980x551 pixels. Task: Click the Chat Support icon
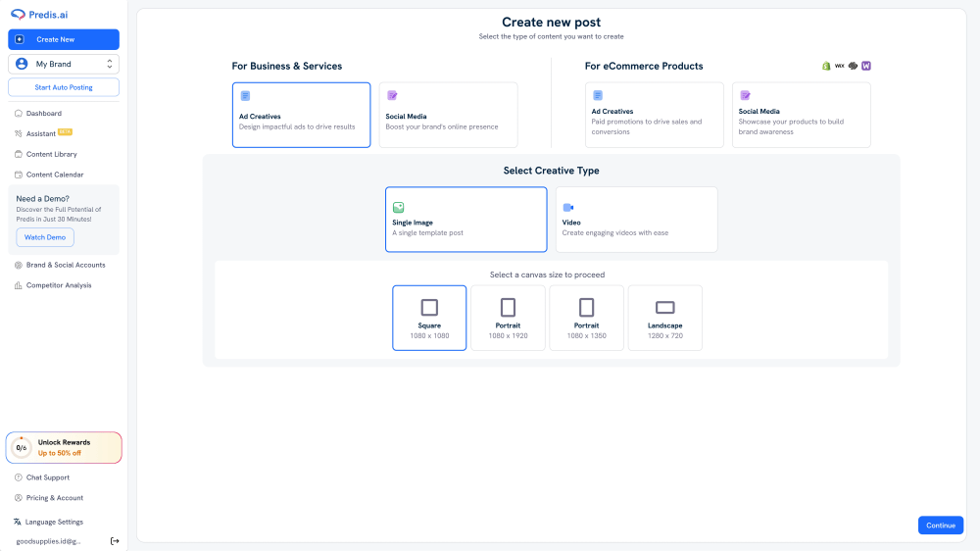(x=18, y=477)
